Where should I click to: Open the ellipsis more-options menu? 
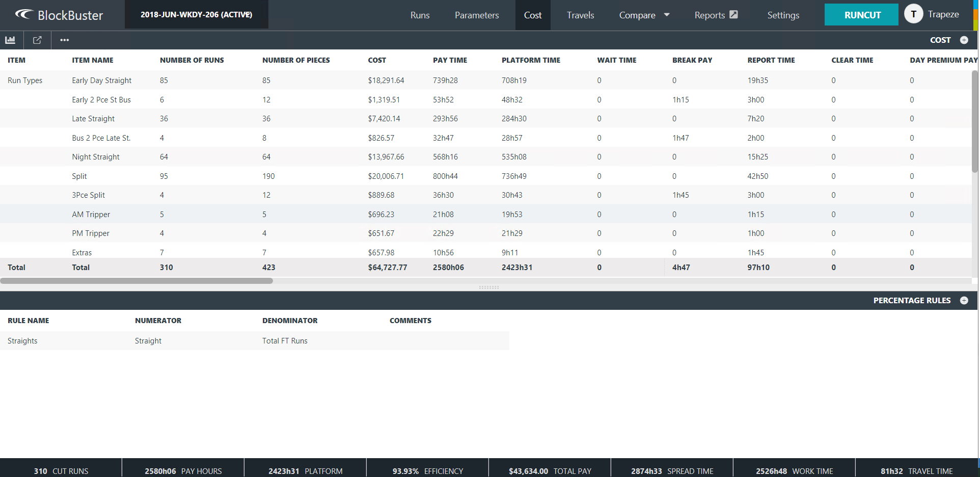(x=64, y=40)
